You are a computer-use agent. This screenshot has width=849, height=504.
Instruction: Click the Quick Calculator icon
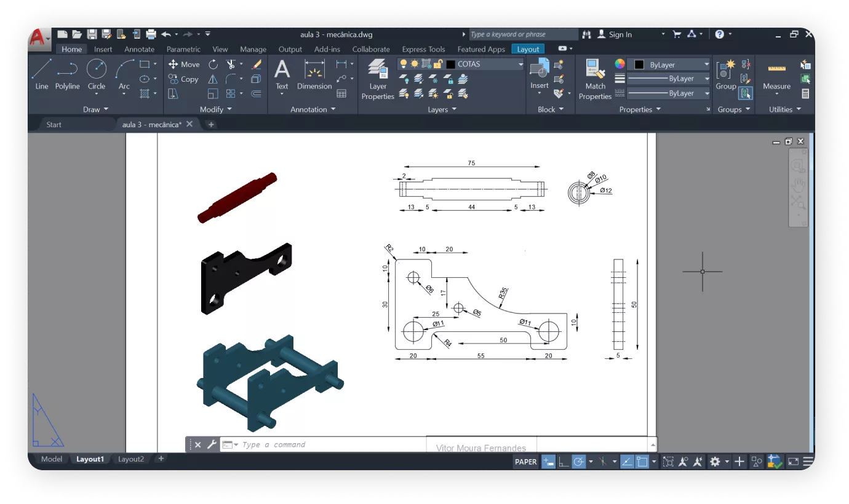[805, 93]
